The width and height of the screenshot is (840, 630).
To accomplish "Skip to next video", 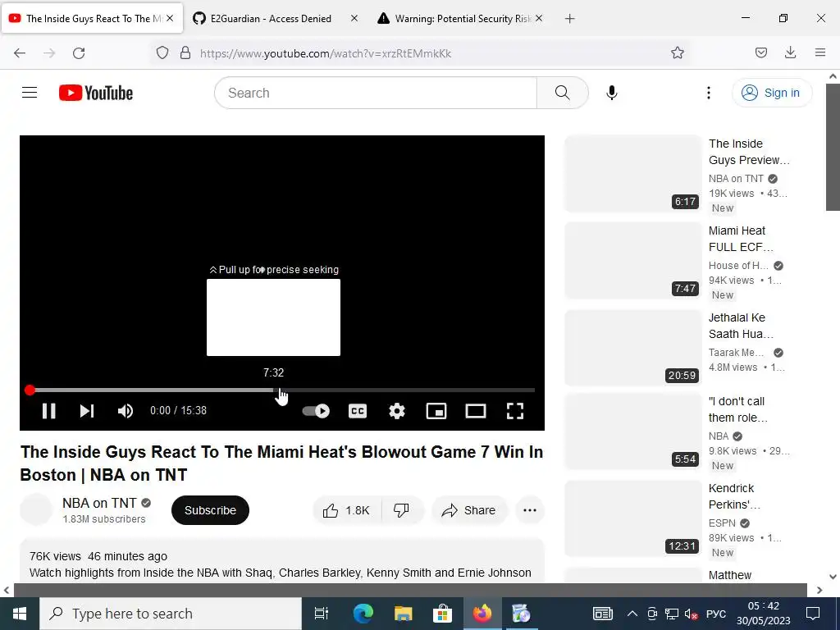I will [x=87, y=411].
